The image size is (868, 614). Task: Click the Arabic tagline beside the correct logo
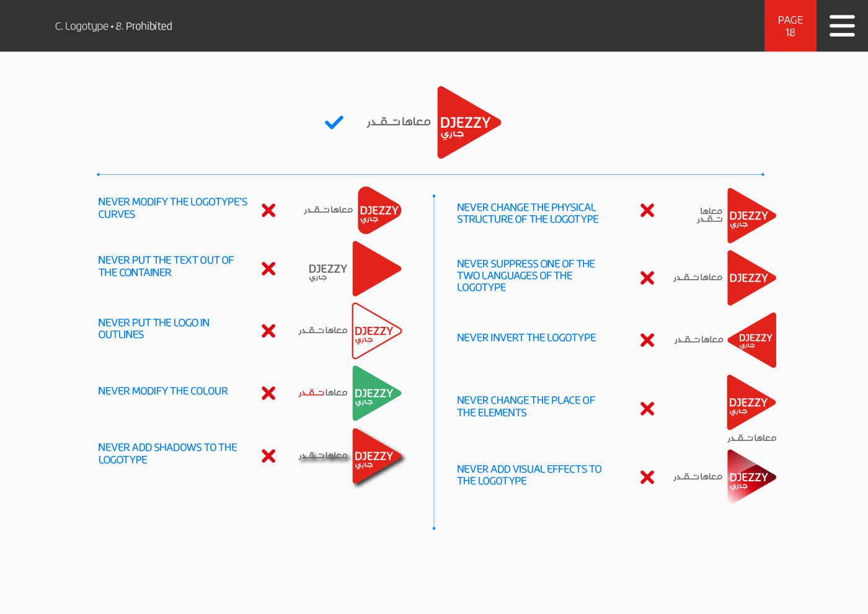399,122
